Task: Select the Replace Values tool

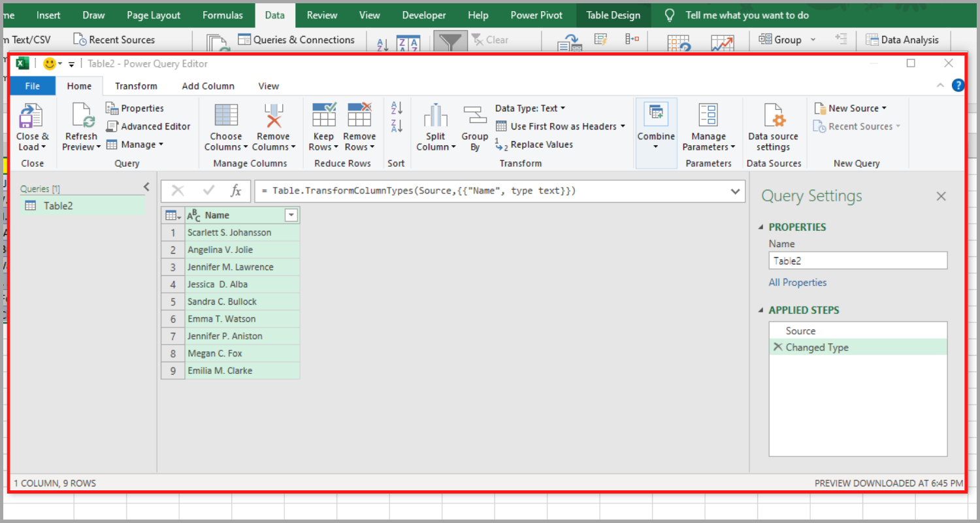Action: 541,144
